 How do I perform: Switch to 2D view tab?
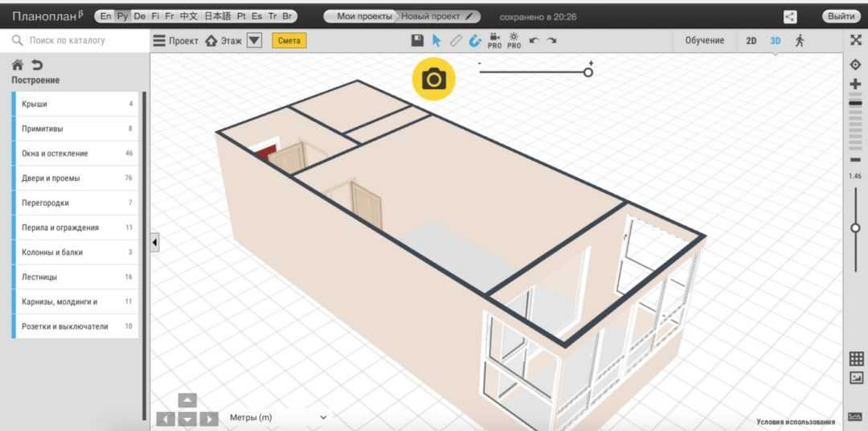tap(751, 40)
